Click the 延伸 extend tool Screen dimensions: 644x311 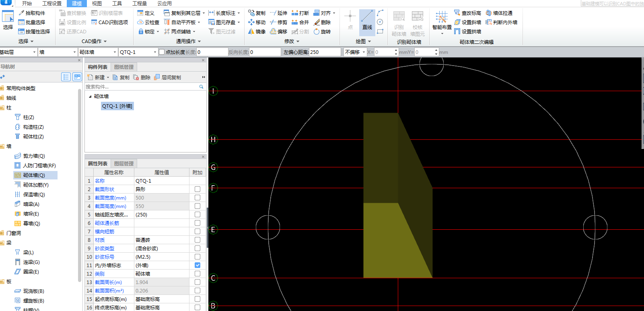point(278,13)
